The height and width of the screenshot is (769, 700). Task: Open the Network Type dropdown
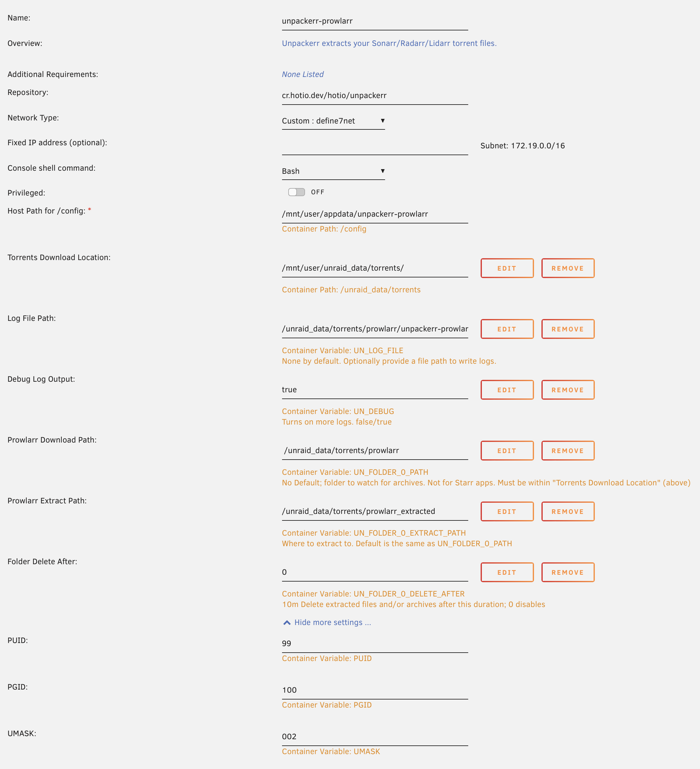tap(333, 121)
